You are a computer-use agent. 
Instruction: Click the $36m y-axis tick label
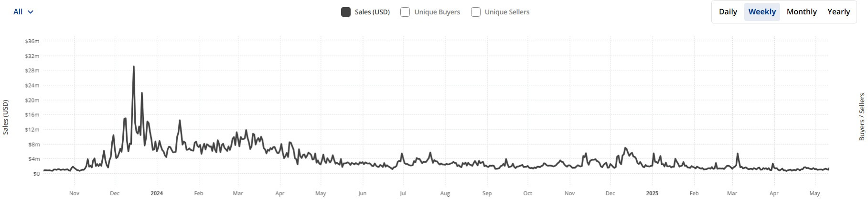32,41
